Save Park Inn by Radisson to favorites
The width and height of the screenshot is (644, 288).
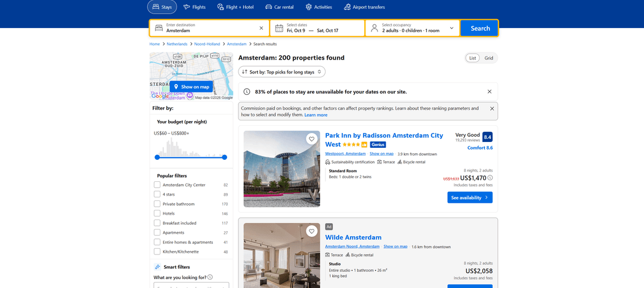(312, 139)
